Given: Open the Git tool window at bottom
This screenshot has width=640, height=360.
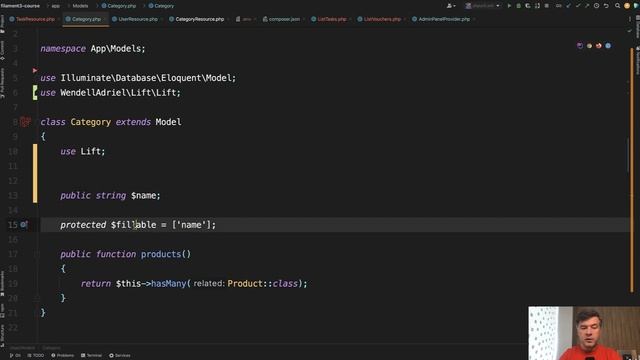Looking at the screenshot, I should 15,356.
